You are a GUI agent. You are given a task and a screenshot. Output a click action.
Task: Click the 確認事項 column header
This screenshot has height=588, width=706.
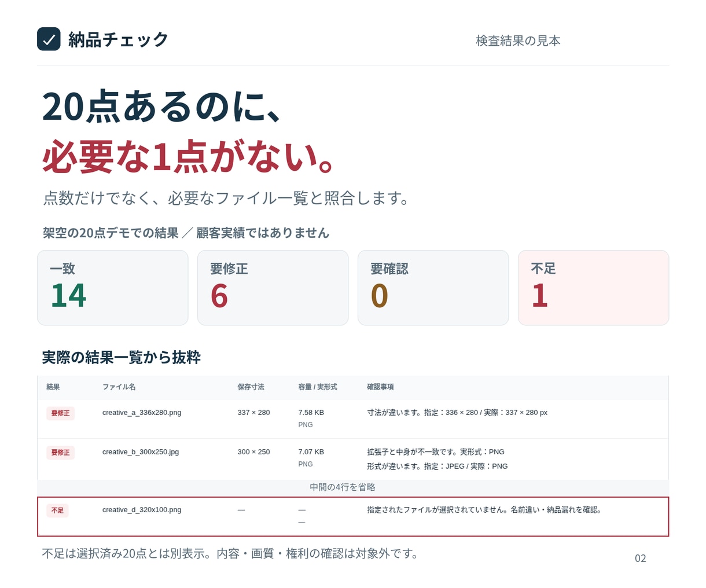(x=380, y=387)
